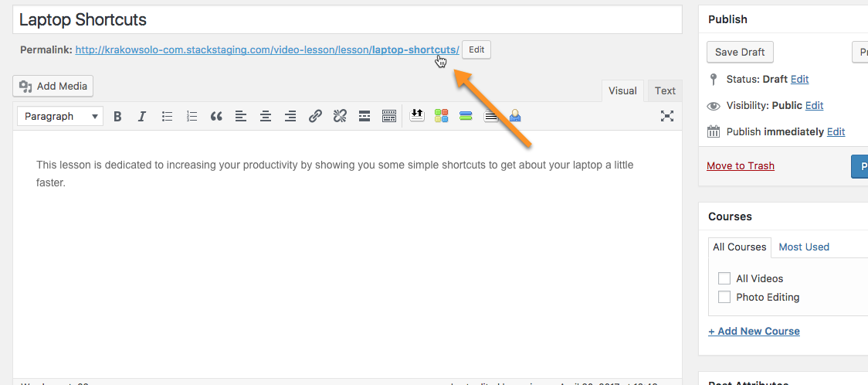Check the Photo Editing course checkbox
The image size is (868, 385).
coord(724,297)
